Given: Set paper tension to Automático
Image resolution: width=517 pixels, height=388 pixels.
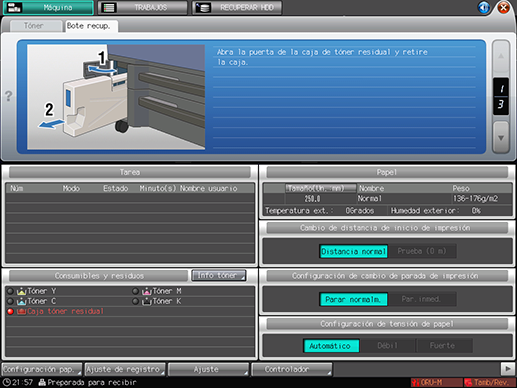Looking at the screenshot, I should point(331,346).
